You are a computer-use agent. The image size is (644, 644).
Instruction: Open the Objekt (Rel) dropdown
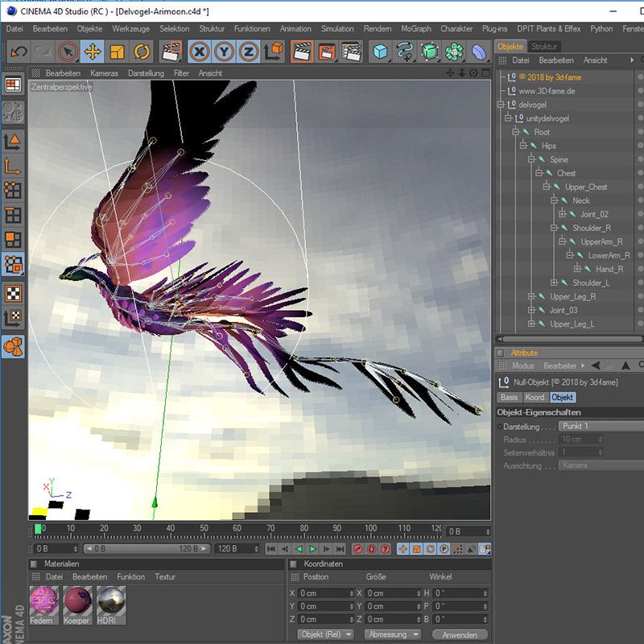pyautogui.click(x=326, y=634)
